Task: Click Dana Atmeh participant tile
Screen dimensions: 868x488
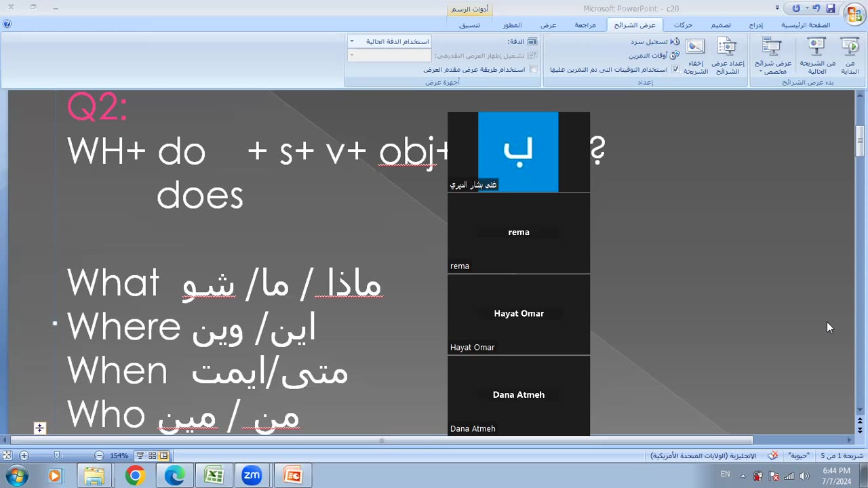Action: (519, 396)
